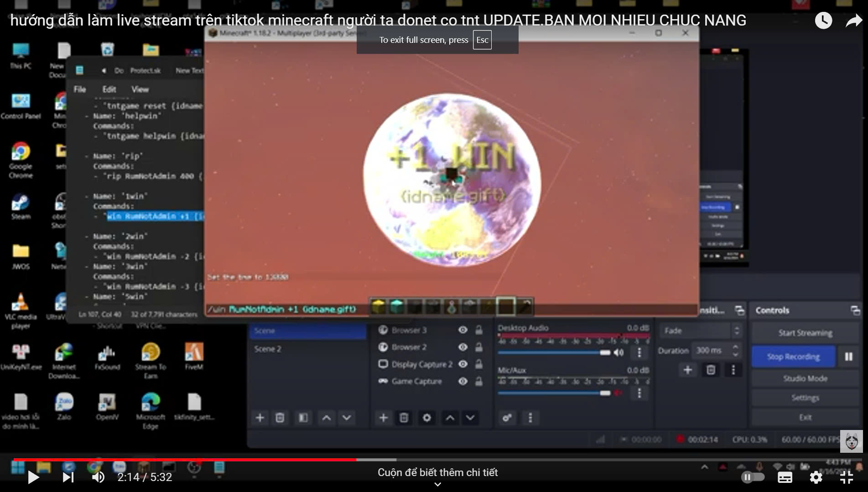Toggle visibility of Game Capture source
The width and height of the screenshot is (868, 492).
[463, 381]
